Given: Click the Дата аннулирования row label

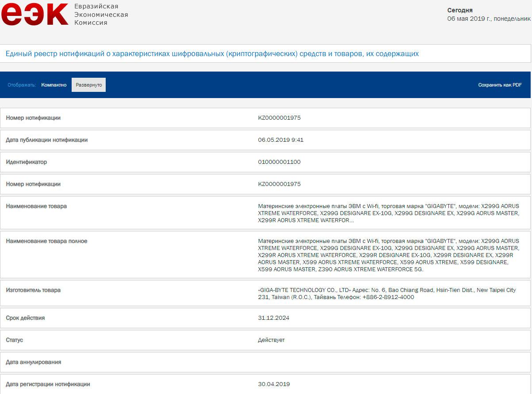Looking at the screenshot, I should point(34,362).
